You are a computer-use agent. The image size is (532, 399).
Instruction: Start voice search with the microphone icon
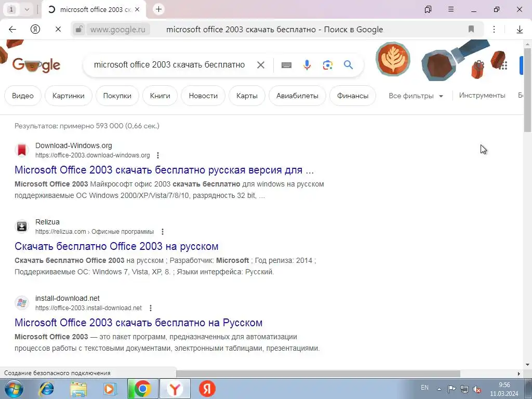tap(307, 65)
